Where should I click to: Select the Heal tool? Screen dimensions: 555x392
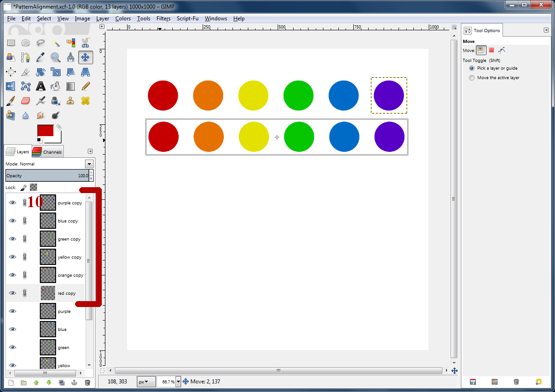tap(85, 101)
